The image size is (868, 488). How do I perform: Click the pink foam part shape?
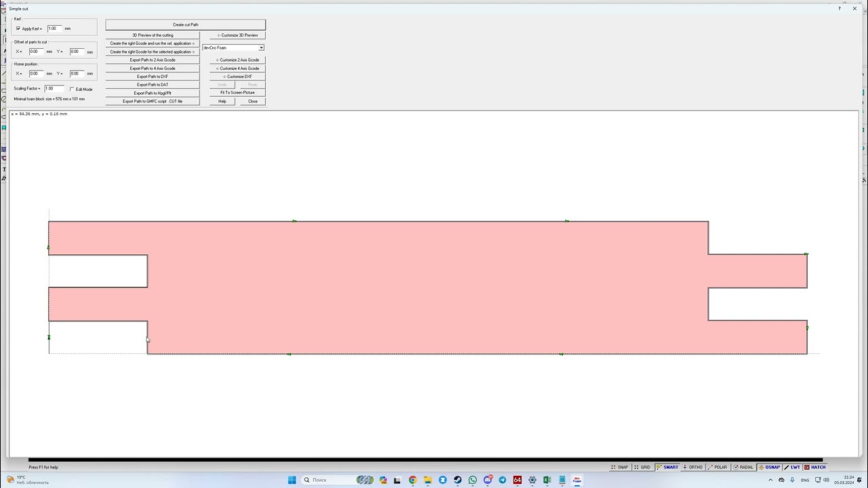(427, 287)
